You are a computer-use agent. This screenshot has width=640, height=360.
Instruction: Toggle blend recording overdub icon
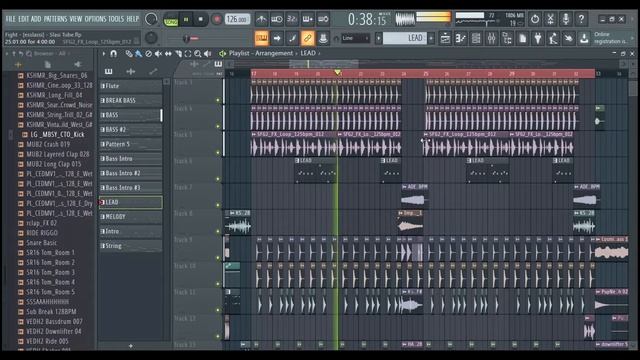pyautogui.click(x=307, y=19)
